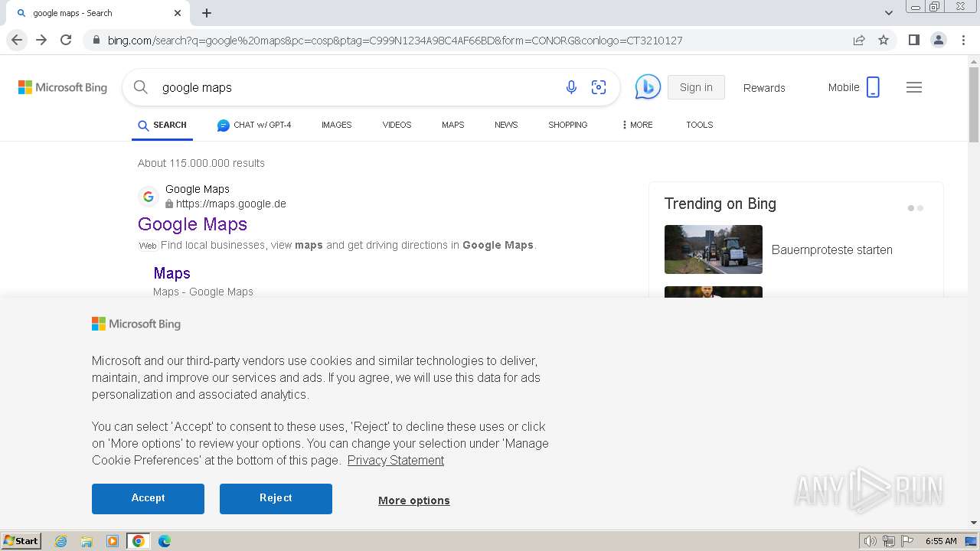The width and height of the screenshot is (980, 551).
Task: Switch to NEWS tab
Action: 506,125
